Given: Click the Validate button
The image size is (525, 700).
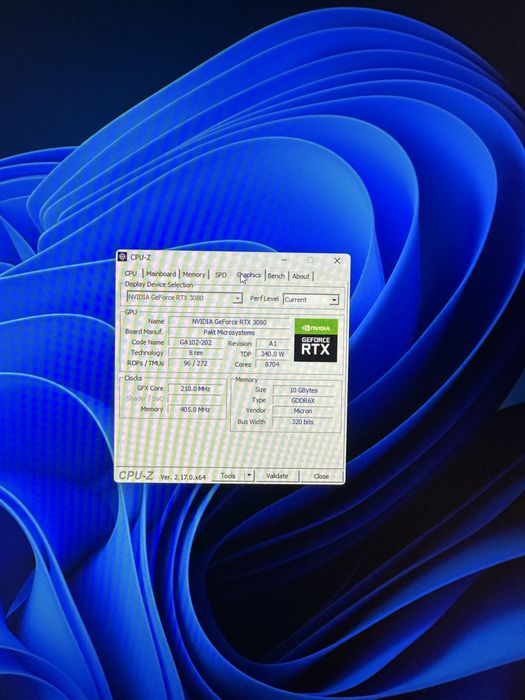Looking at the screenshot, I should point(277,476).
